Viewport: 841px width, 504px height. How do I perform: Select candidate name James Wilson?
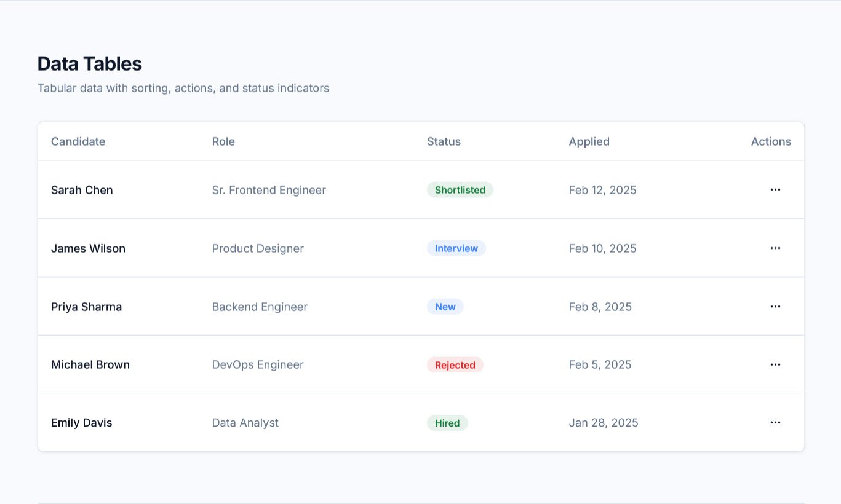88,248
